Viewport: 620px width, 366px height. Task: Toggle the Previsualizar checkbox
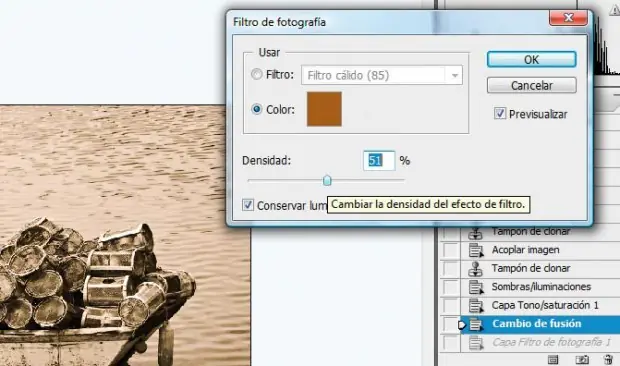click(x=499, y=114)
